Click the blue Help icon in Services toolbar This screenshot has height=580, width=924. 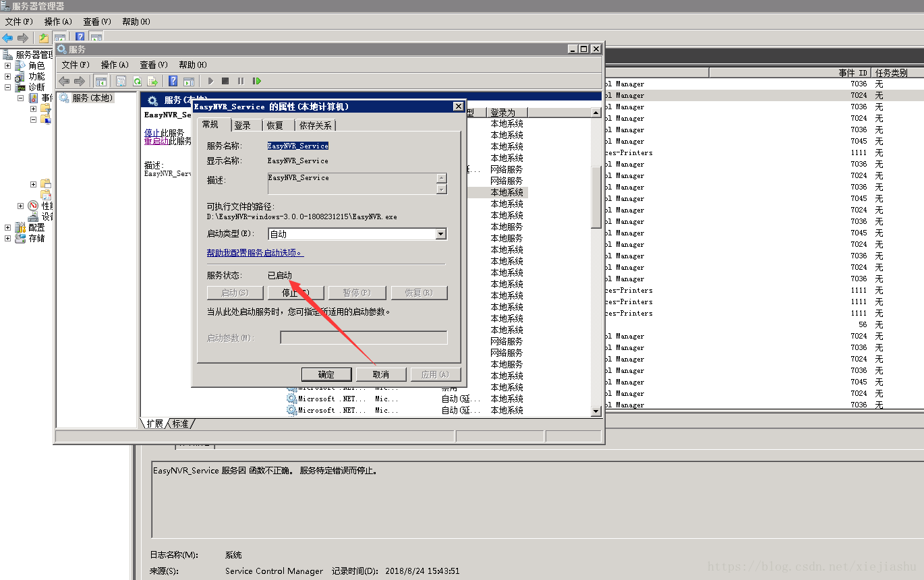(173, 81)
